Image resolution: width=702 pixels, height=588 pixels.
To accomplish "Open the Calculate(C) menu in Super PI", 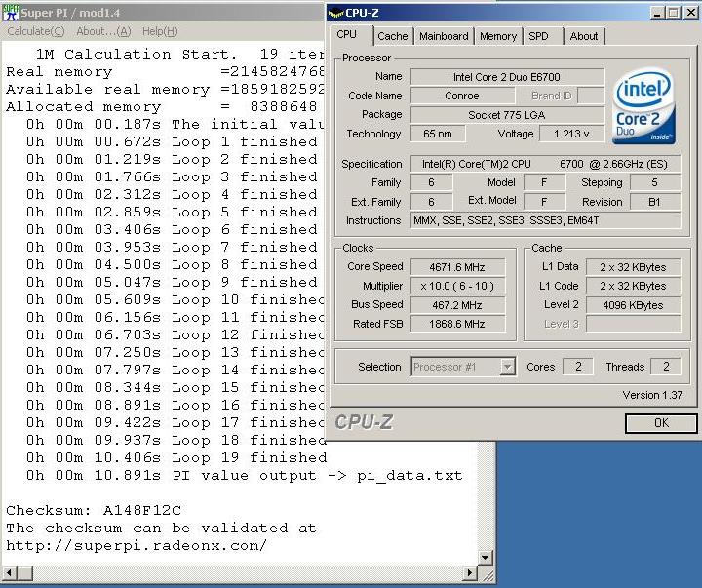I will 36,31.
